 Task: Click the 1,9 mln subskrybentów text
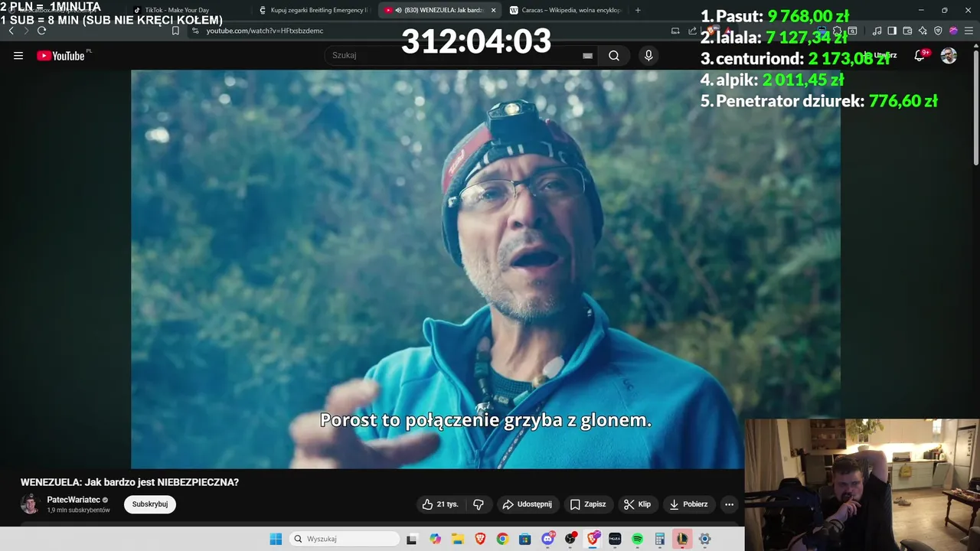[78, 510]
